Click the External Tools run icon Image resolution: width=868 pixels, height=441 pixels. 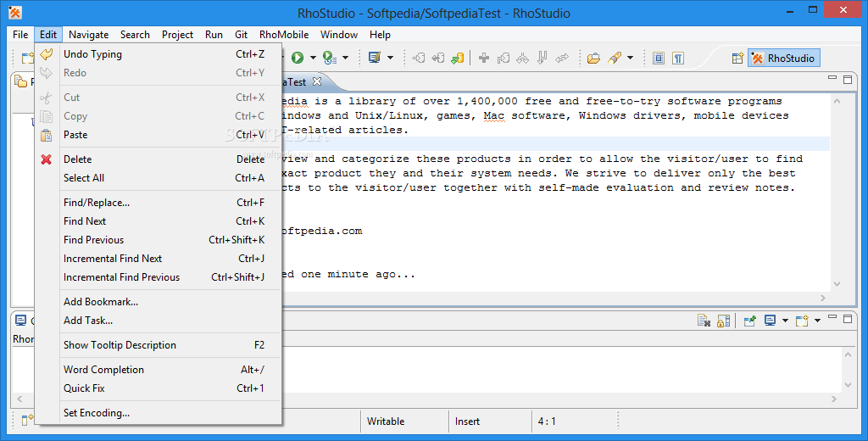330,58
